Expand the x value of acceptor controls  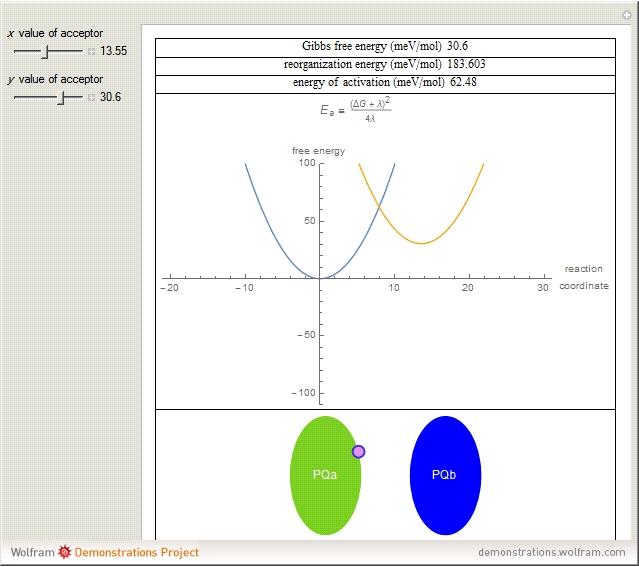point(91,51)
